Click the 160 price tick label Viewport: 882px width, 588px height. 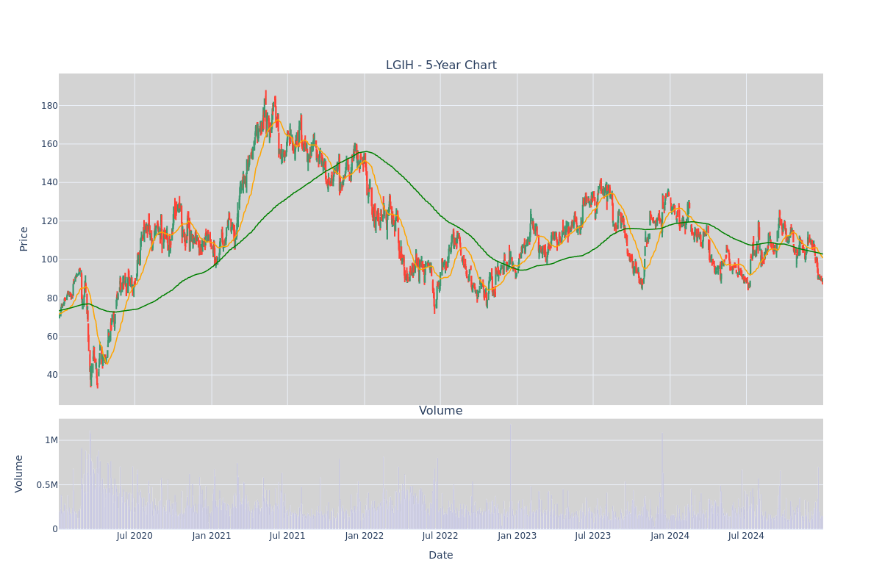coord(49,144)
